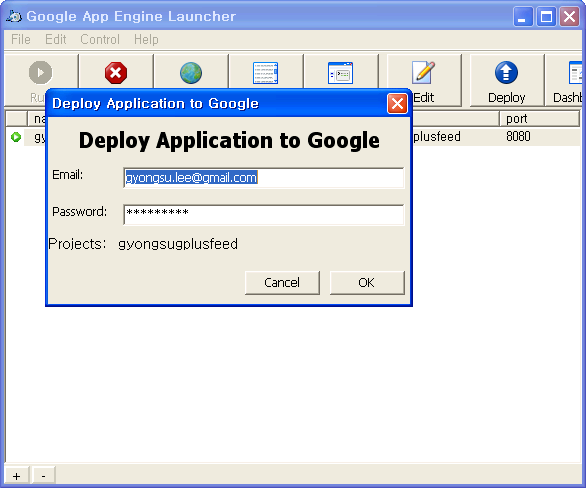
Task: Open the Control menu
Action: click(x=100, y=39)
